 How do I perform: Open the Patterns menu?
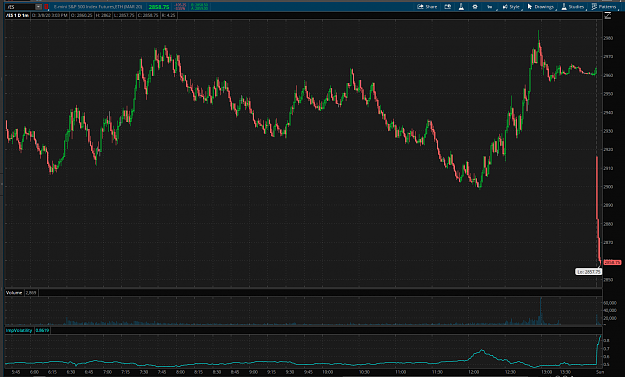[x=604, y=7]
